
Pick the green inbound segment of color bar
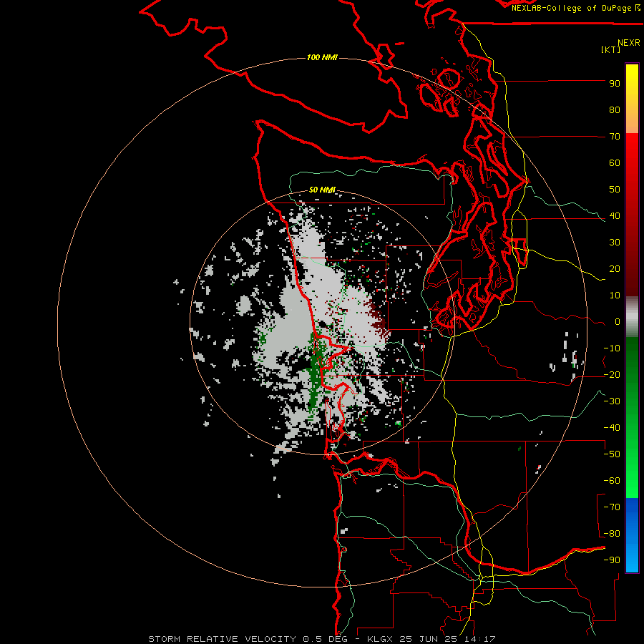[632, 418]
